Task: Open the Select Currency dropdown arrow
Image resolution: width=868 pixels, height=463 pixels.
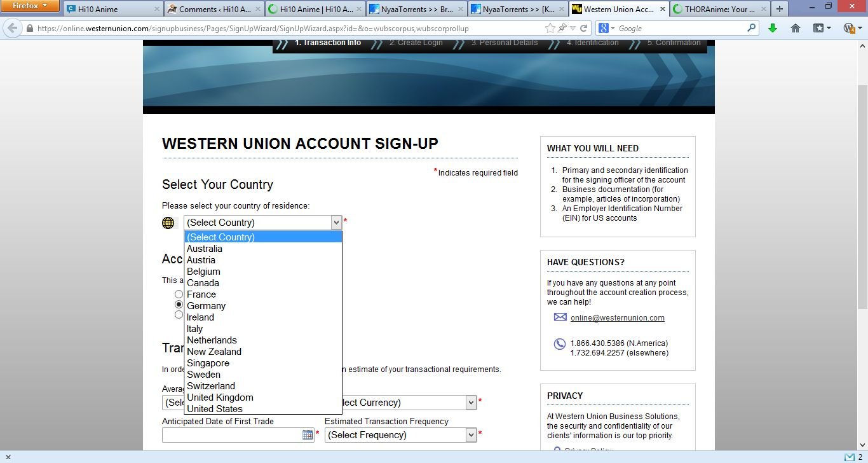Action: coord(471,403)
